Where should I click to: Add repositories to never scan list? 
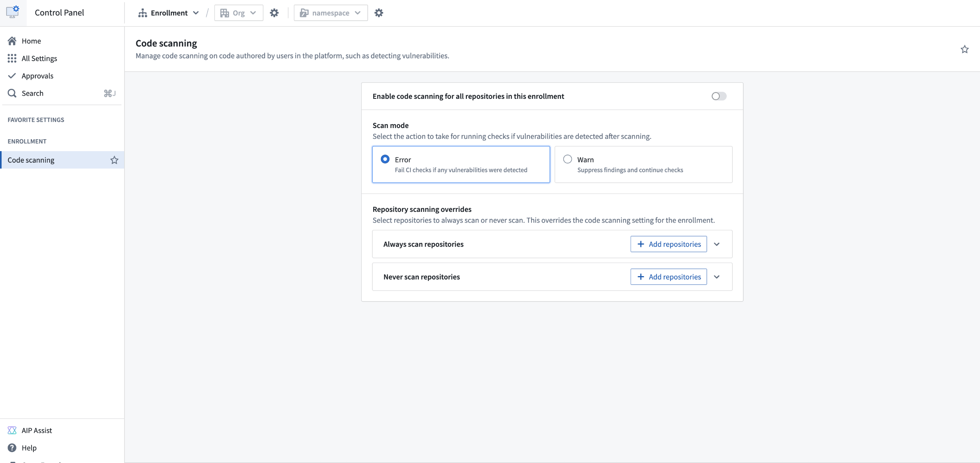(x=668, y=276)
